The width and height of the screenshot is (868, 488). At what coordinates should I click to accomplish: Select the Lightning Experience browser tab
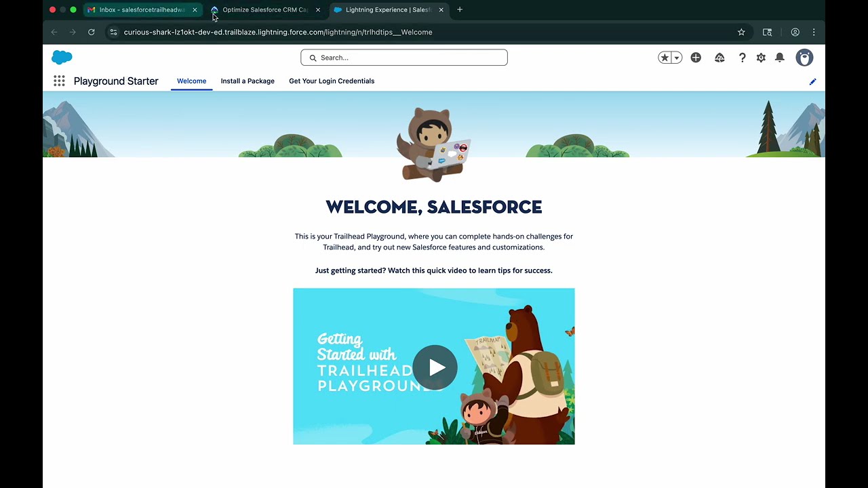(389, 9)
